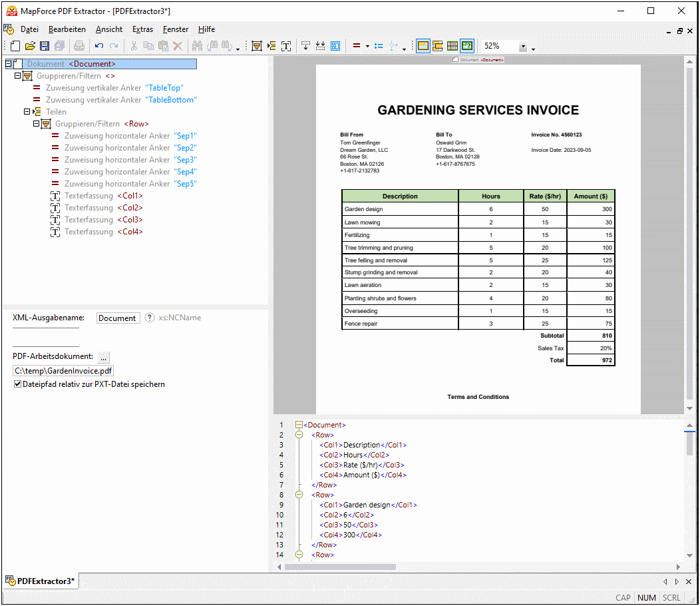Open dropdown arrow beside branching condition icon
Viewport: 700px width, 606px height.
(x=404, y=49)
